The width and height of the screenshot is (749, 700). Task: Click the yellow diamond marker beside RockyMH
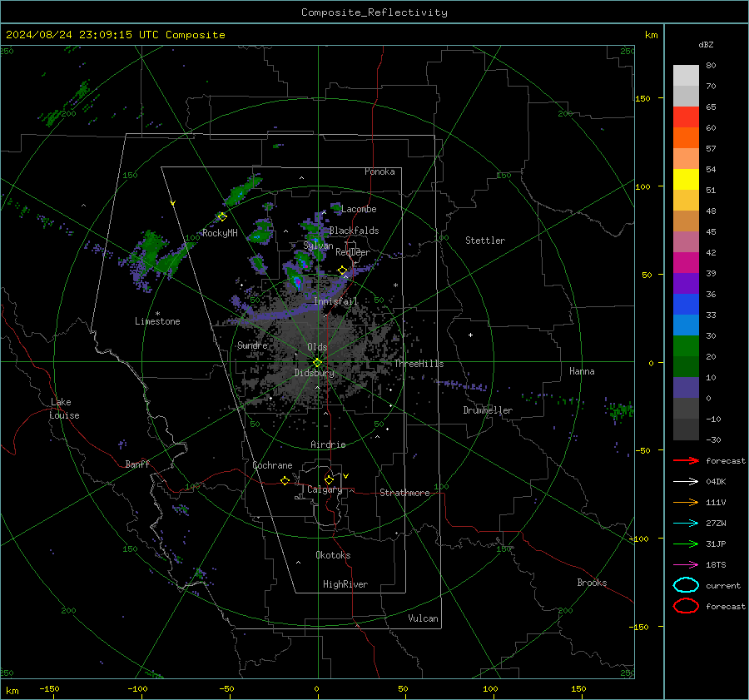[x=222, y=217]
